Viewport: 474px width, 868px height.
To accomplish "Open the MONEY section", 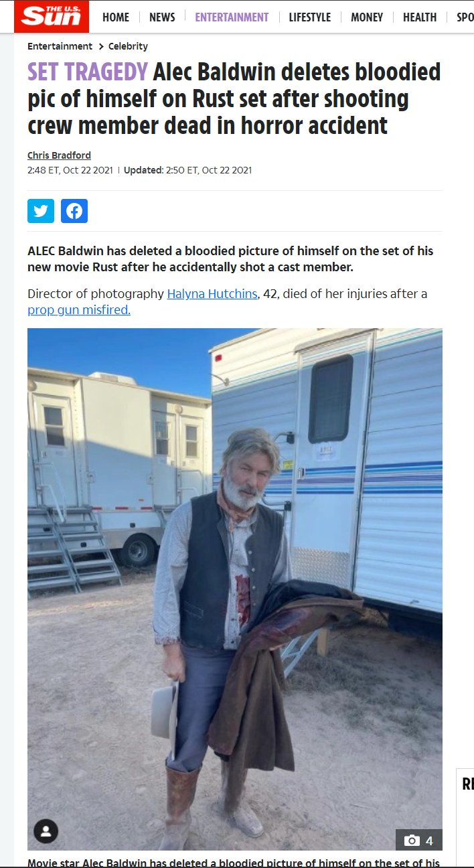I will coord(367,17).
